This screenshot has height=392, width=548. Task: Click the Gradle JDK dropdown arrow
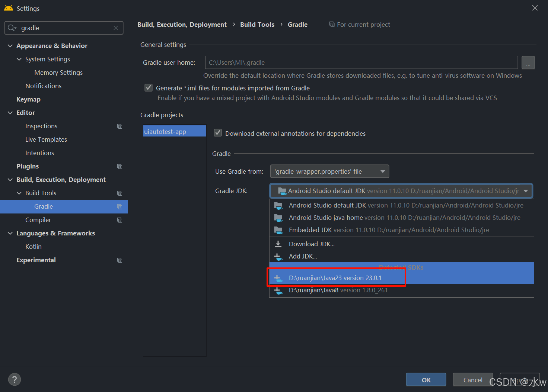coord(526,191)
